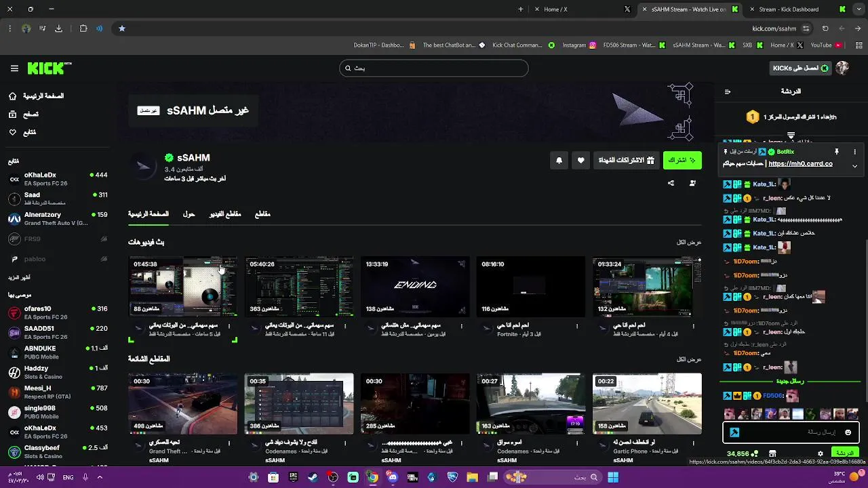Open the Videos tab of the channel
The image size is (868, 488).
pos(225,214)
